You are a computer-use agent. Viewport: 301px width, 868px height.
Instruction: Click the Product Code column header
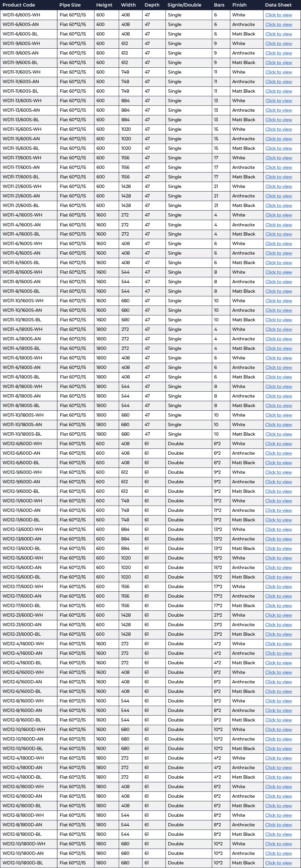[18, 5]
